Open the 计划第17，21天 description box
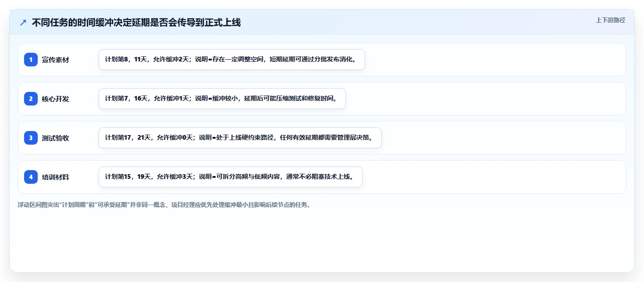The image size is (644, 282). [x=240, y=138]
